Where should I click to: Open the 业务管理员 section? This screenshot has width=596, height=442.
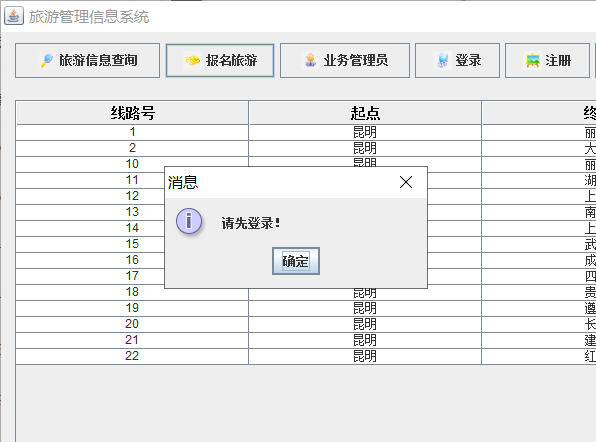[x=345, y=60]
